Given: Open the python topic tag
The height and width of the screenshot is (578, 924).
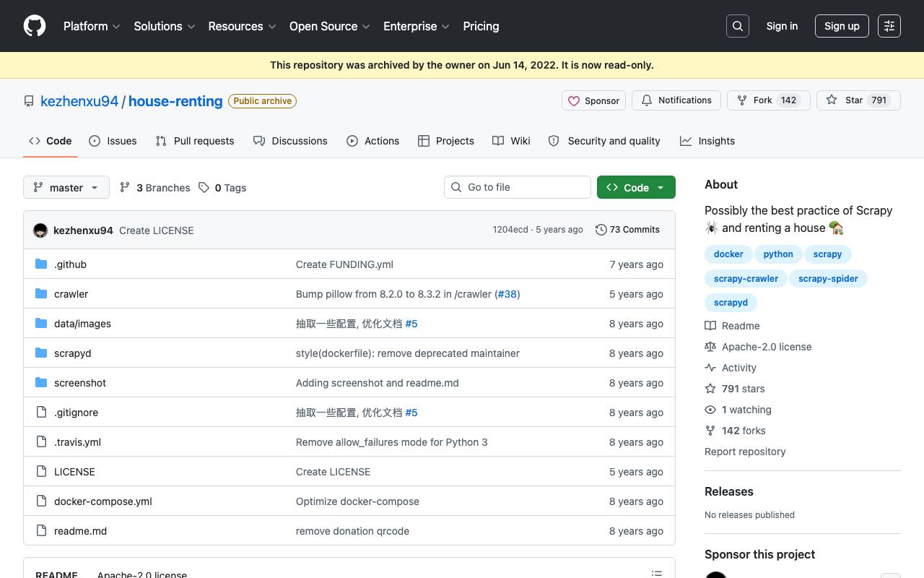Looking at the screenshot, I should click(x=778, y=254).
